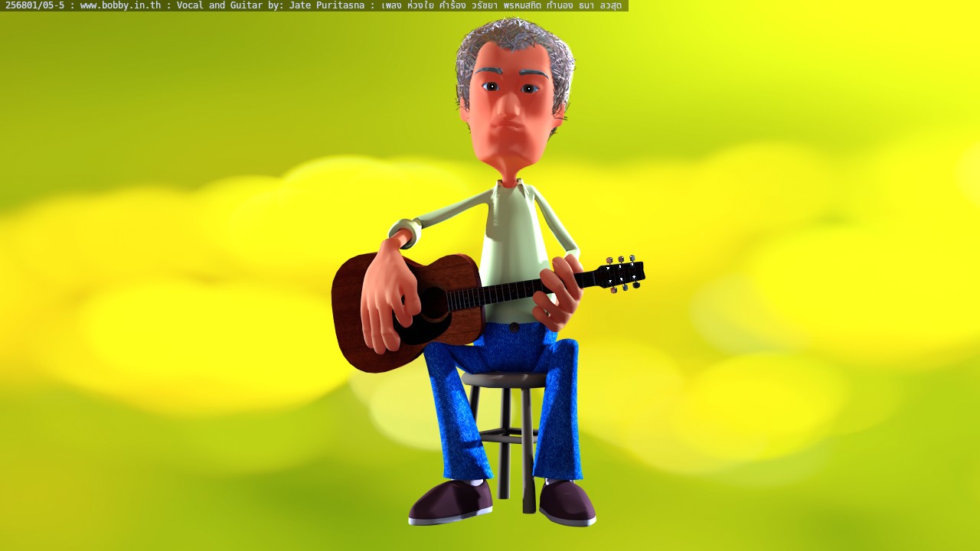This screenshot has width=980, height=551.
Task: Select the code 256801/05-5 in the caption
Action: coord(34,5)
